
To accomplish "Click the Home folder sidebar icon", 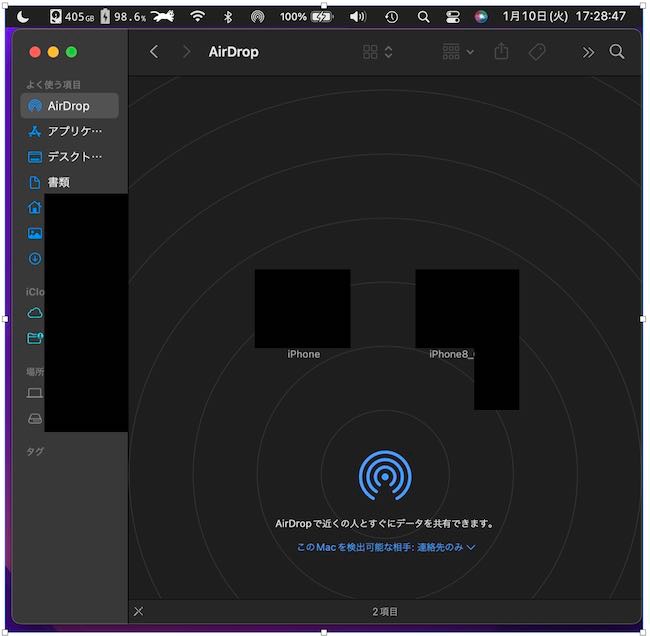I will click(x=35, y=208).
